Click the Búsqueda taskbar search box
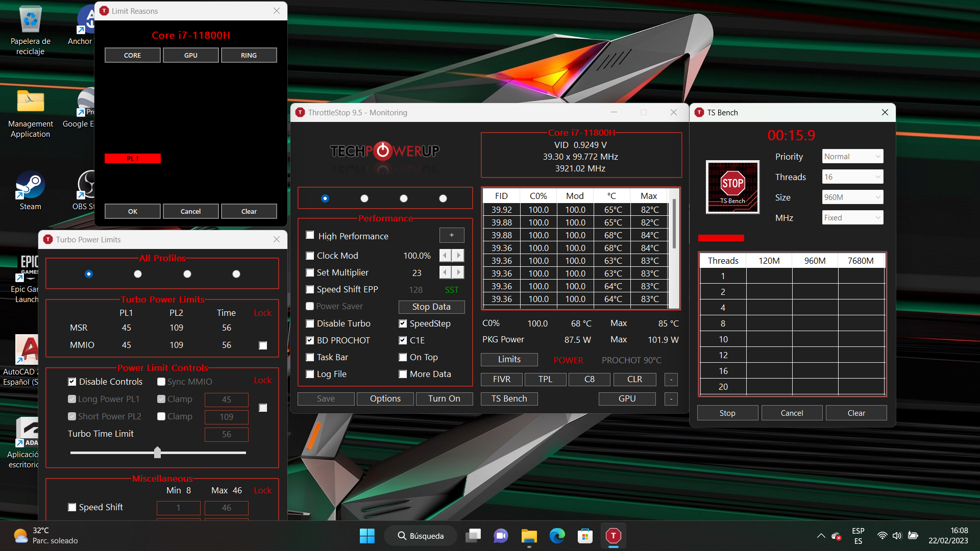The height and width of the screenshot is (551, 980). [x=421, y=536]
